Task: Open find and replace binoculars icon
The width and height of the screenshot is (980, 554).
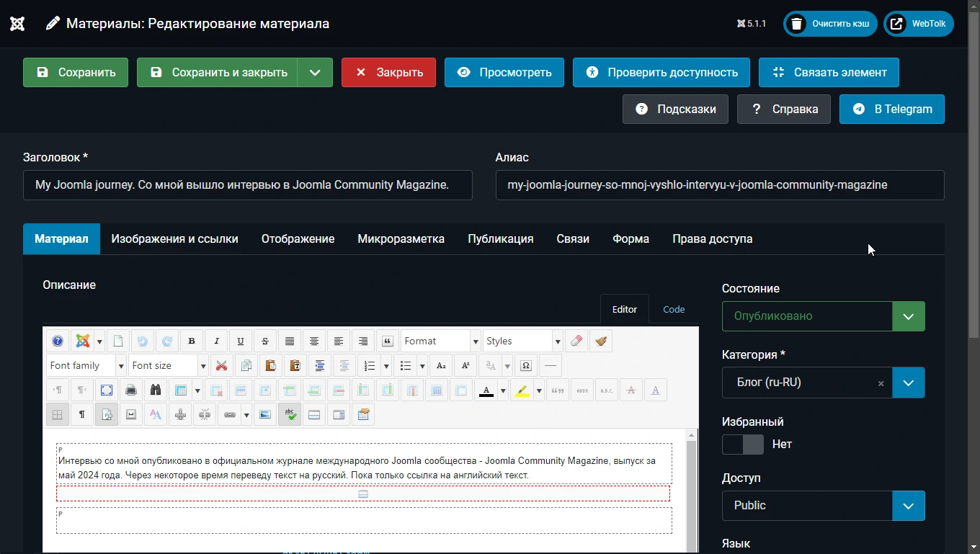Action: pos(156,390)
